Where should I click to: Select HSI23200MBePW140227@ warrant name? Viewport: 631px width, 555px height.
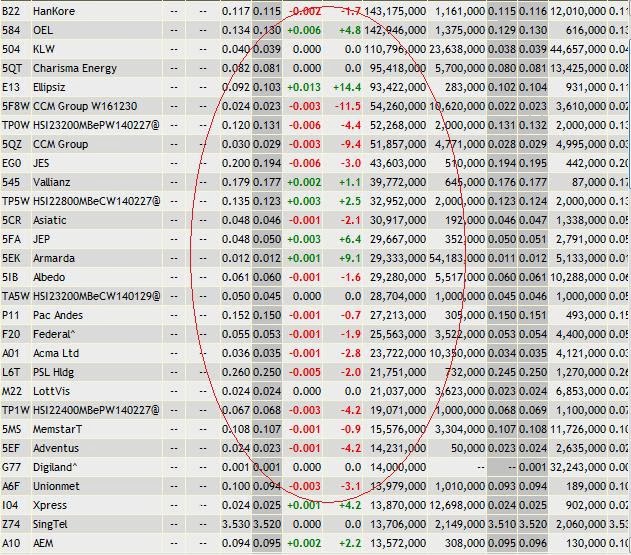pyautogui.click(x=96, y=125)
